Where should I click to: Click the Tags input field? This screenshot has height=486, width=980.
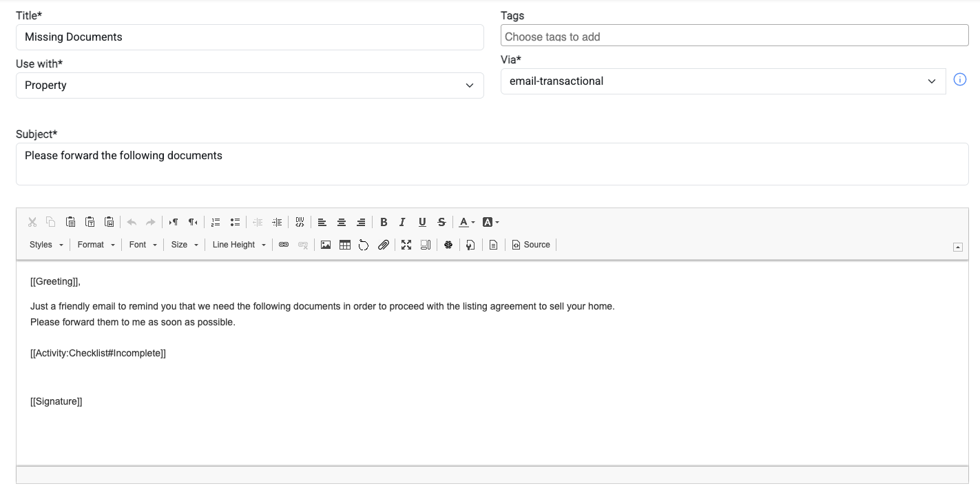pyautogui.click(x=735, y=35)
